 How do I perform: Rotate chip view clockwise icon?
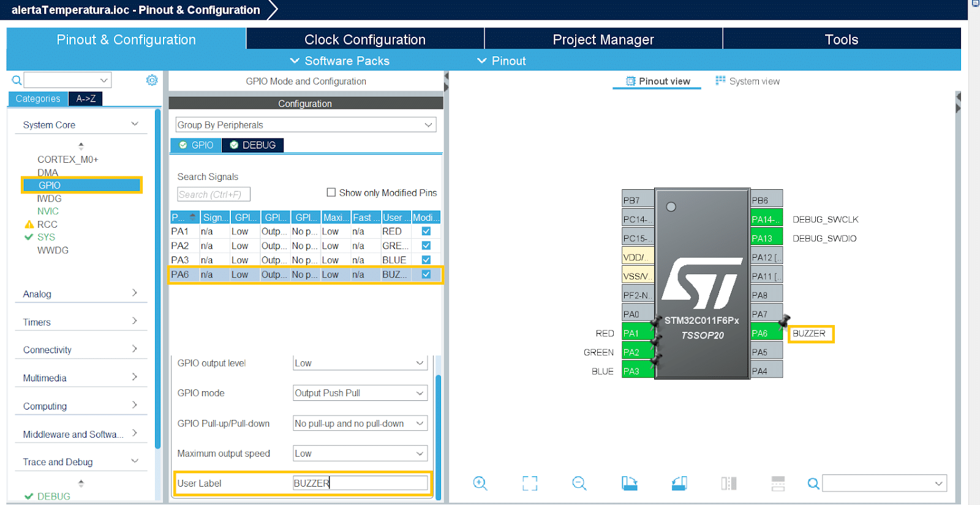(x=629, y=484)
